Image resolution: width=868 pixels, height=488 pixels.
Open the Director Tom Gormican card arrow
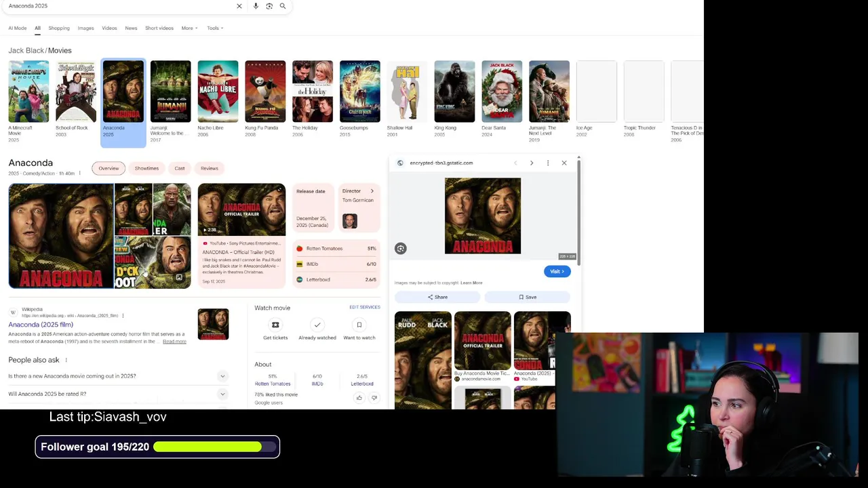[372, 191]
